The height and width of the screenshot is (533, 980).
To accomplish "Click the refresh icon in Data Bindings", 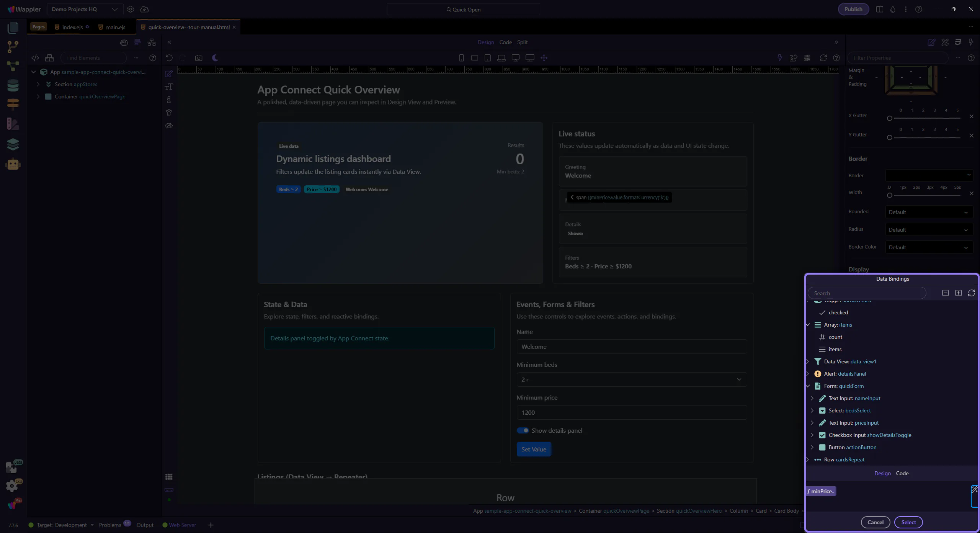I will [x=971, y=293].
